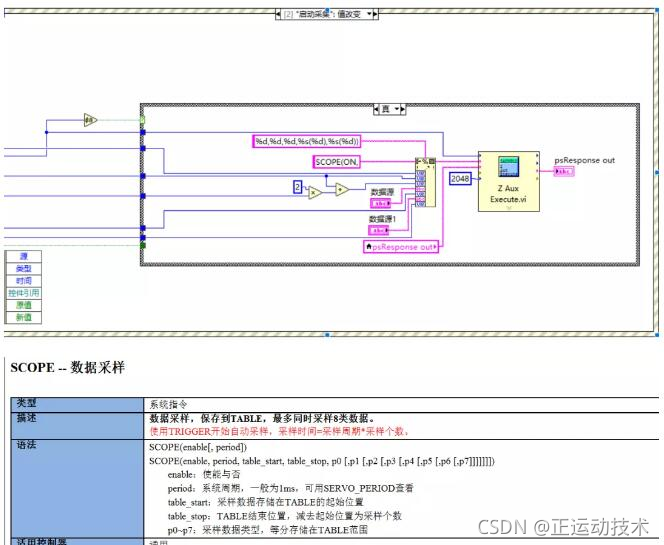Switch to previous case of 真 selector
This screenshot has height=545, width=664.
click(376, 109)
